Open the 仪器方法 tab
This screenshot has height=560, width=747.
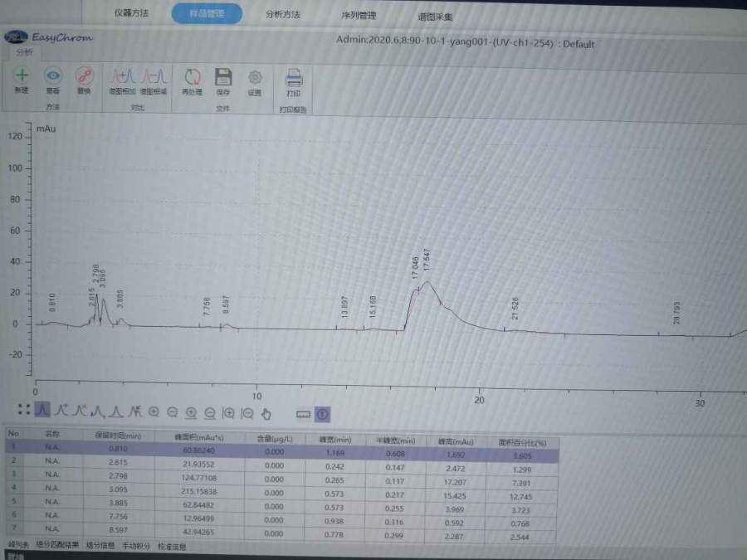[x=131, y=12]
